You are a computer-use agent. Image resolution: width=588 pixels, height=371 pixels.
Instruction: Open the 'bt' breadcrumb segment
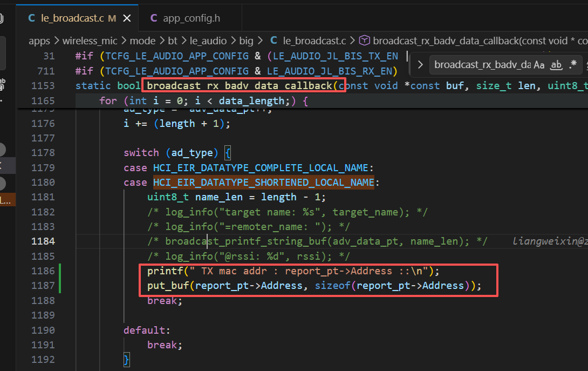click(173, 41)
